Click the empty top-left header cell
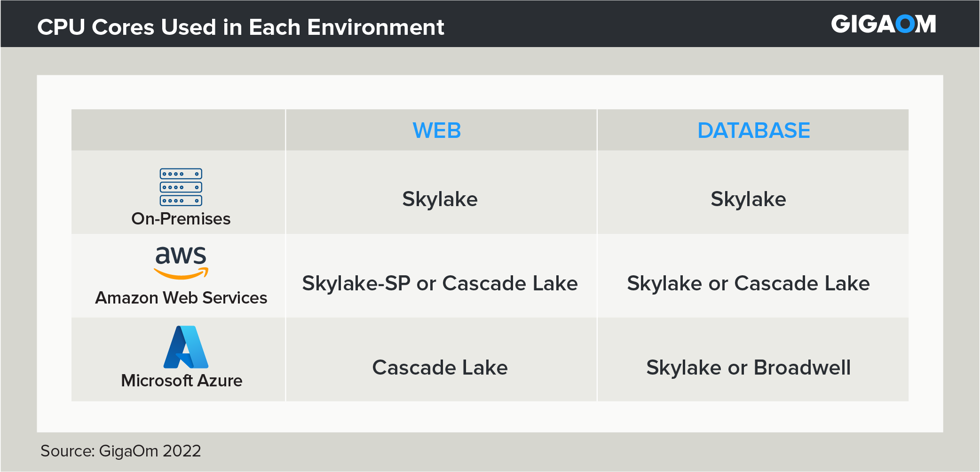This screenshot has height=472, width=980. click(178, 130)
